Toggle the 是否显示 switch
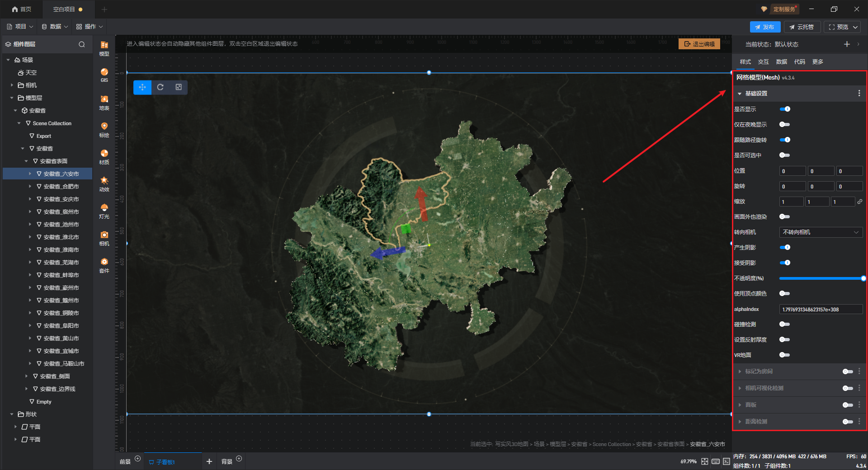This screenshot has height=470, width=868. coord(785,109)
